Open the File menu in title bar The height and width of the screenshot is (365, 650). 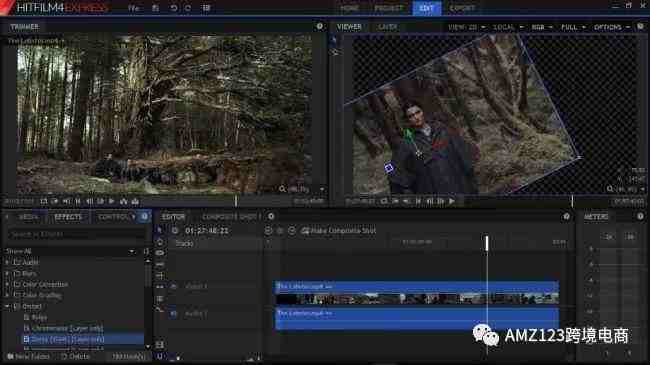(x=133, y=8)
